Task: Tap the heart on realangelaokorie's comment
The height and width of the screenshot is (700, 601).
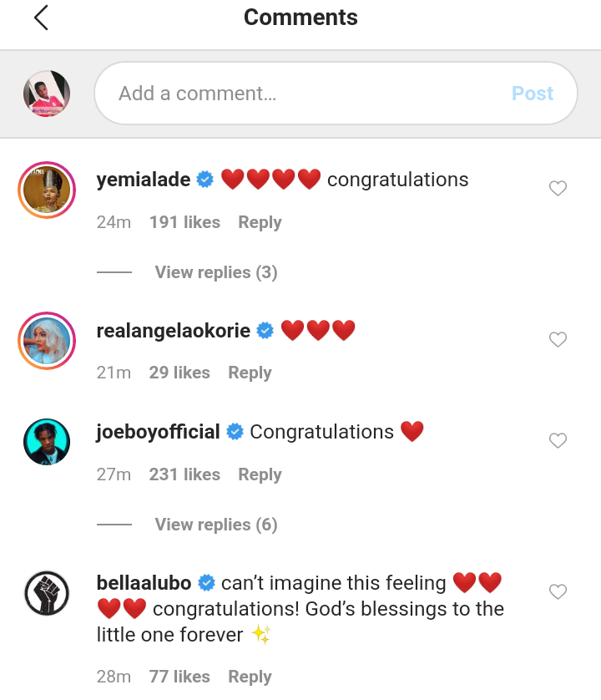Action: (x=558, y=339)
